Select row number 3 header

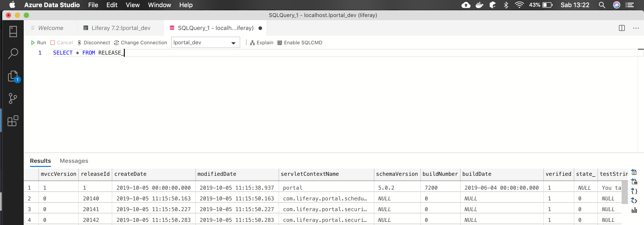coord(31,209)
